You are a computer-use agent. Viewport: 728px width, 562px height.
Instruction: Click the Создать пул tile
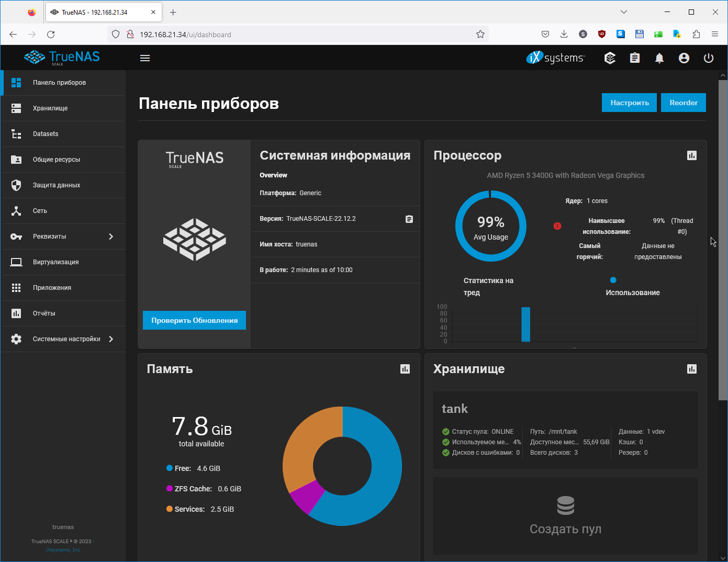click(565, 516)
